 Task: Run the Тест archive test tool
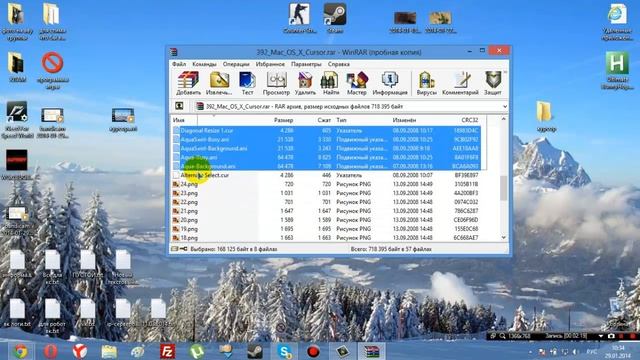(x=247, y=83)
